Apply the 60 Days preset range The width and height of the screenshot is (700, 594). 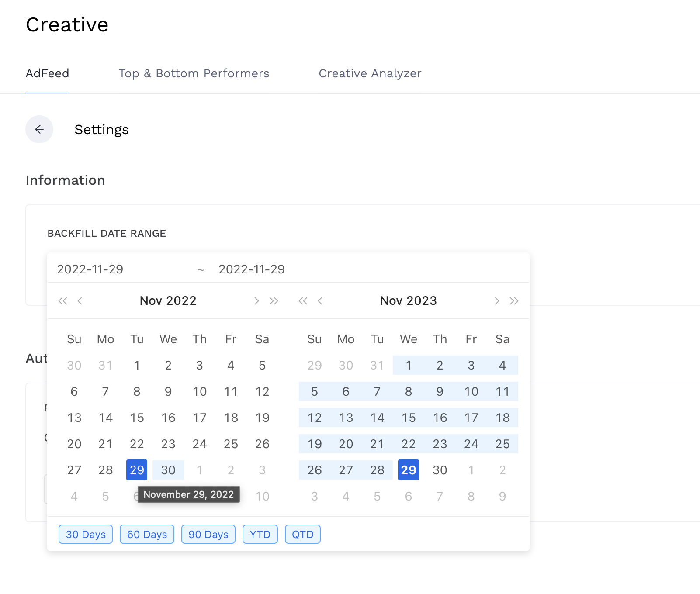click(x=146, y=534)
